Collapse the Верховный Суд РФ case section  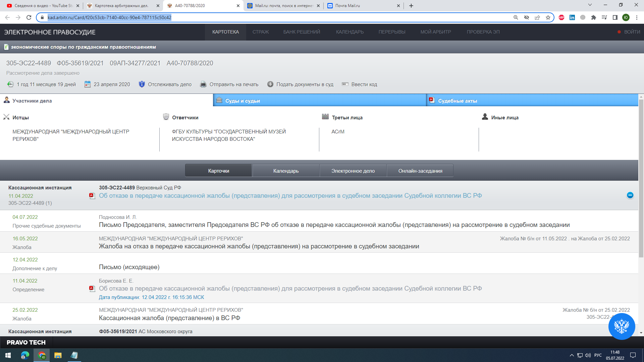click(x=630, y=195)
